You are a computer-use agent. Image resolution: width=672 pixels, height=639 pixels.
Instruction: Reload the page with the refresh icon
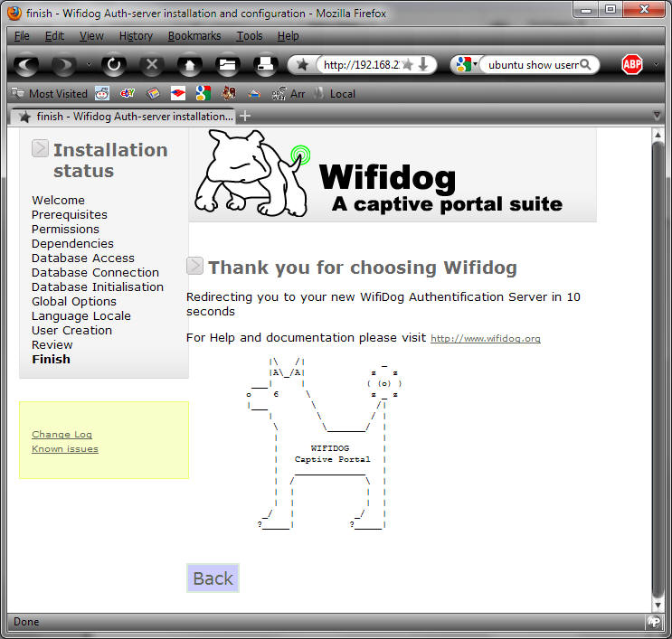pos(114,65)
